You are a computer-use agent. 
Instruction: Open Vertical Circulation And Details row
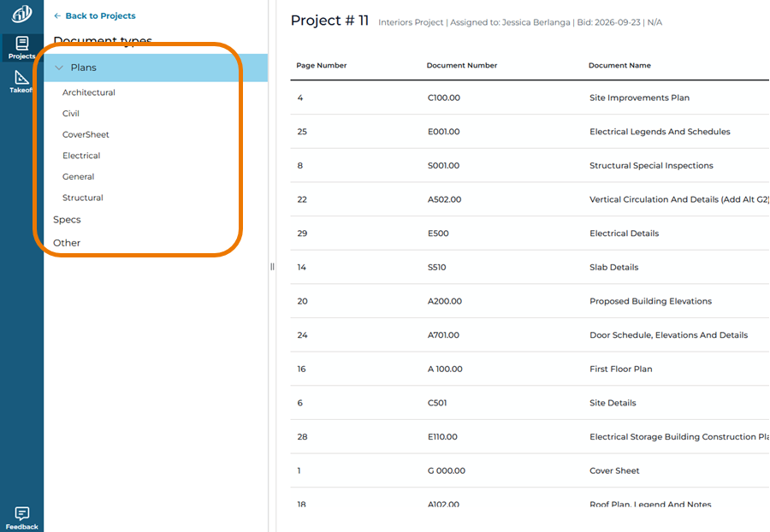[530, 199]
